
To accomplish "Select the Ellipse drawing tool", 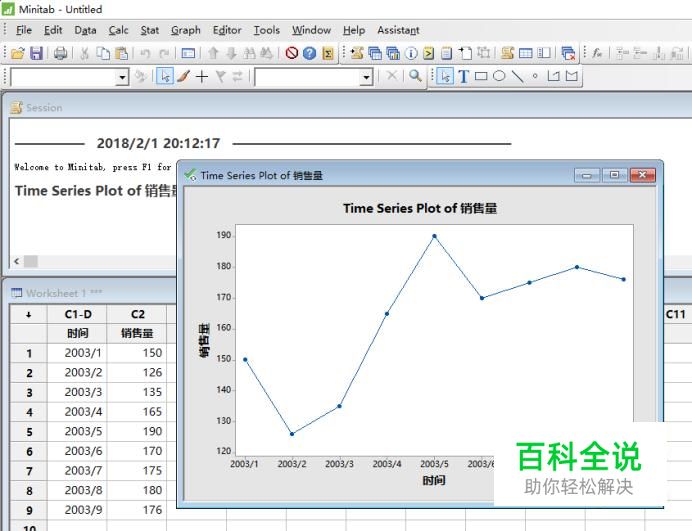I will click(x=499, y=76).
